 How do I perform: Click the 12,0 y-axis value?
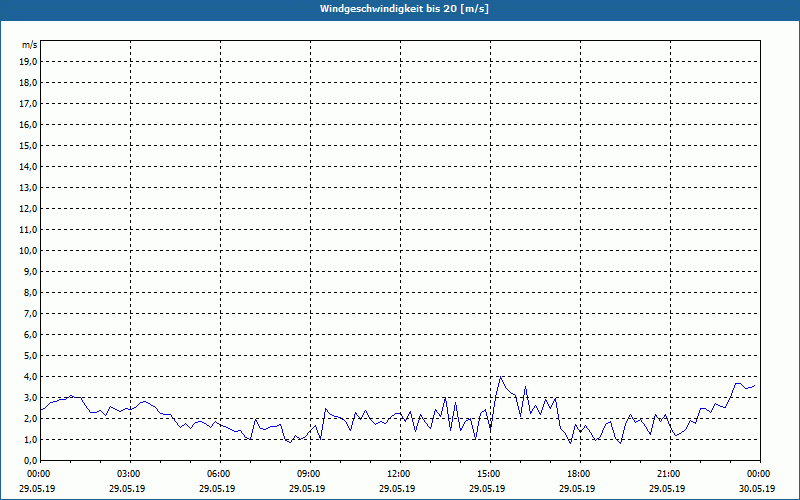coord(29,209)
